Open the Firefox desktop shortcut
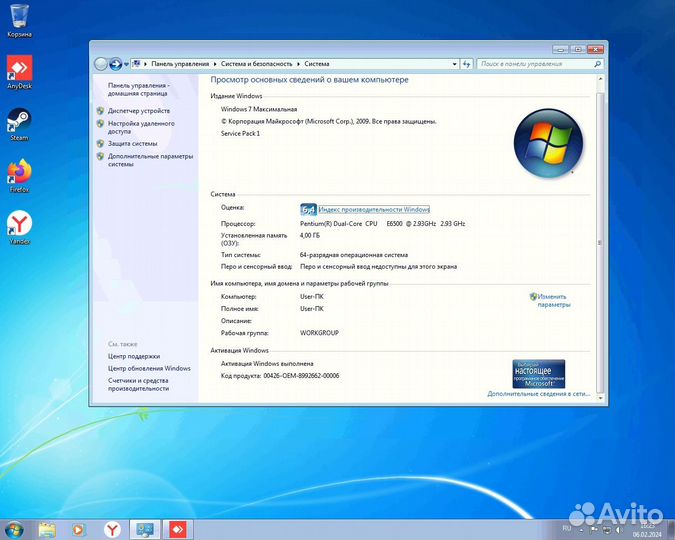Viewport: 675px width, 540px height. click(19, 176)
